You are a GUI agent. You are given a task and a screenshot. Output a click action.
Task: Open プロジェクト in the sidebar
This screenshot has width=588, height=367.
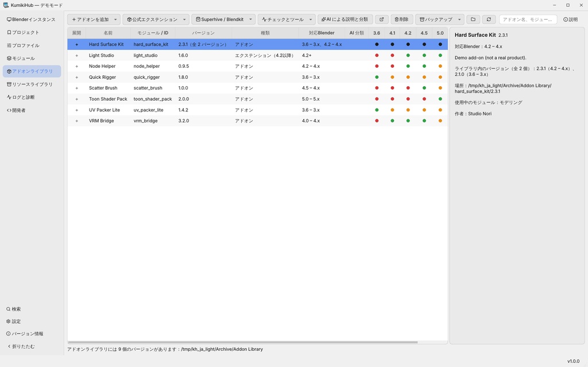[32, 33]
